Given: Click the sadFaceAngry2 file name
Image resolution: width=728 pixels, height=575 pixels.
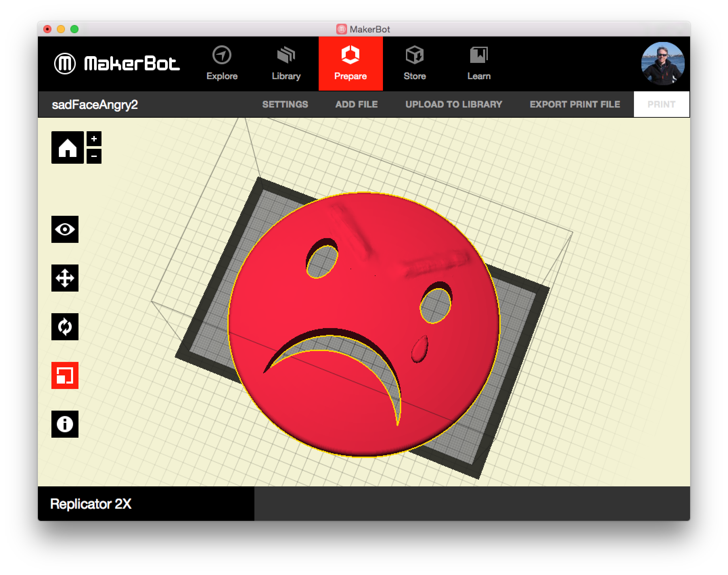Looking at the screenshot, I should (95, 105).
